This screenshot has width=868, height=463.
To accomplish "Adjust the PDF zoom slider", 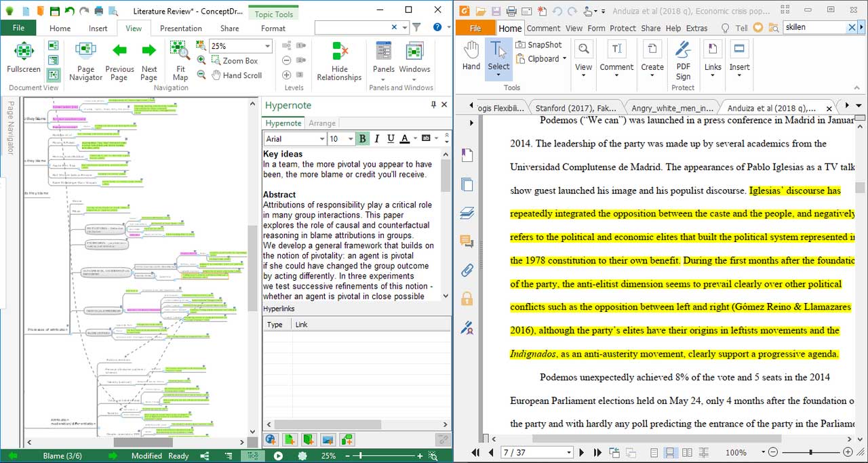I will pos(810,452).
